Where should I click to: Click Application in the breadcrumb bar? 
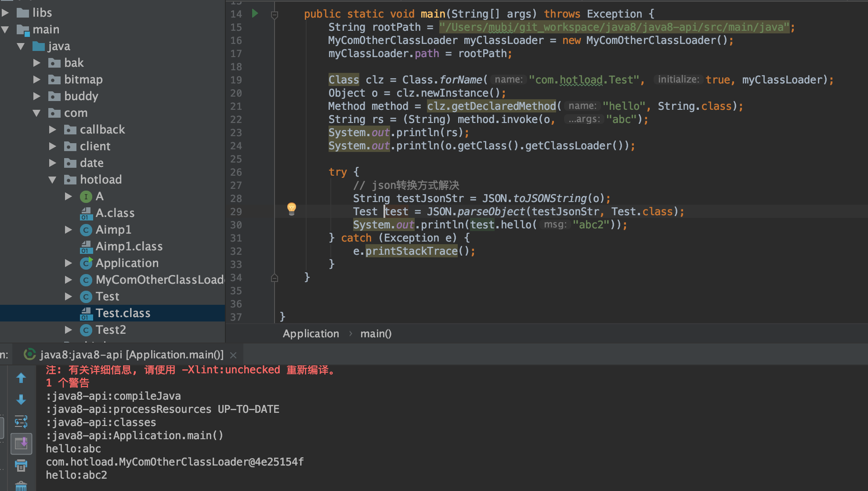coord(311,333)
